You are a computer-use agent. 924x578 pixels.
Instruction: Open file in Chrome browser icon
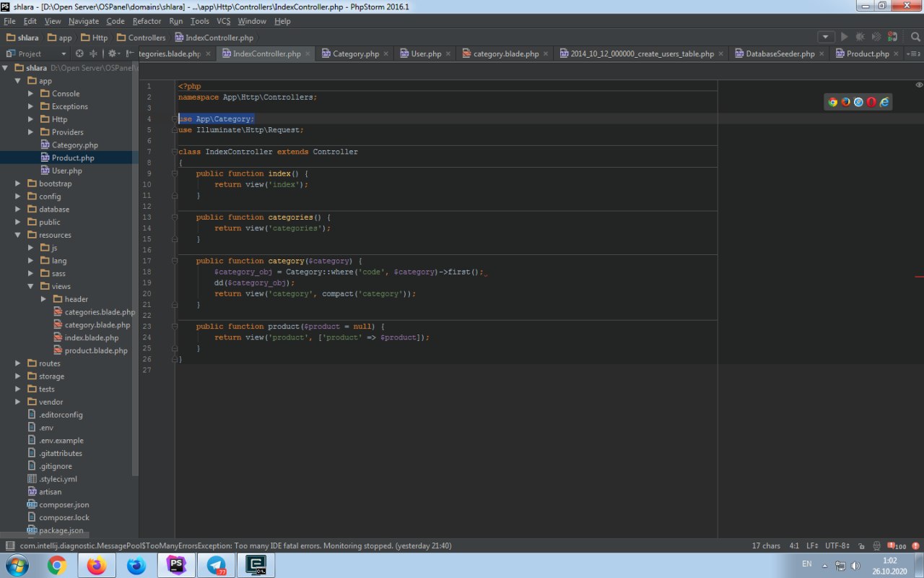[832, 102]
